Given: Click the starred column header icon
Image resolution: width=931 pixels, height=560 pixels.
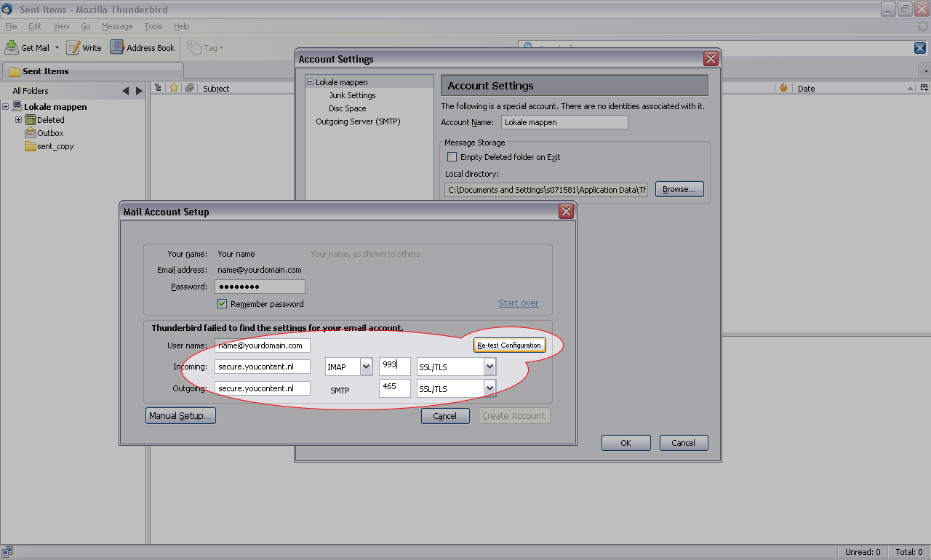Looking at the screenshot, I should tap(174, 88).
